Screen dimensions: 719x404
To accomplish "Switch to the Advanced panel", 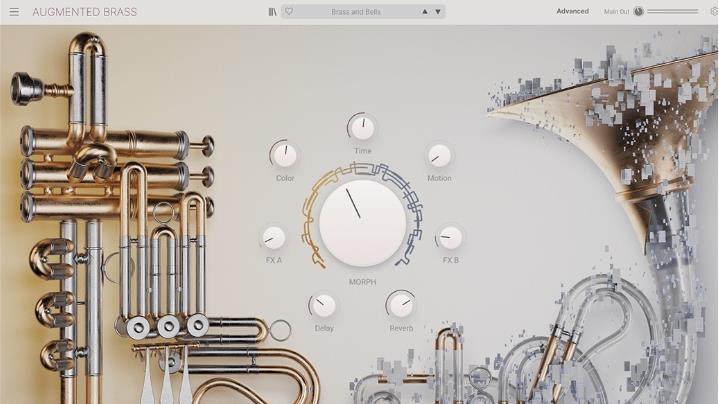I will [x=572, y=11].
